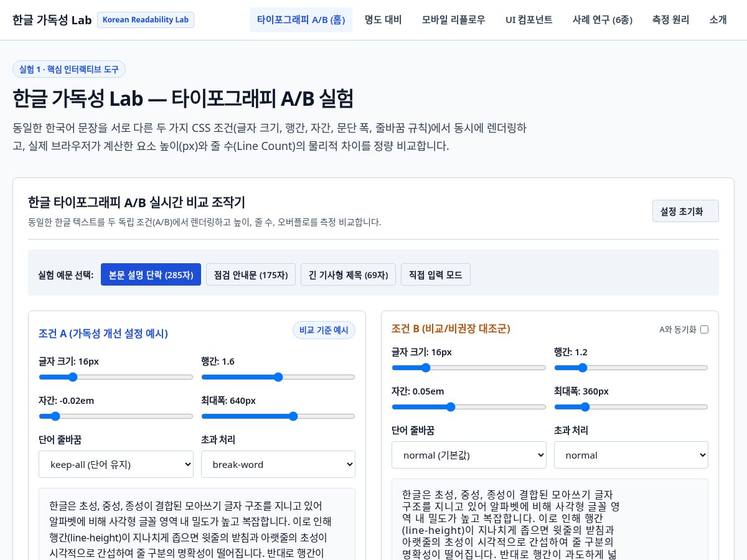Switch to 직접 입력 모드
This screenshot has height=560, width=747.
coord(436,274)
